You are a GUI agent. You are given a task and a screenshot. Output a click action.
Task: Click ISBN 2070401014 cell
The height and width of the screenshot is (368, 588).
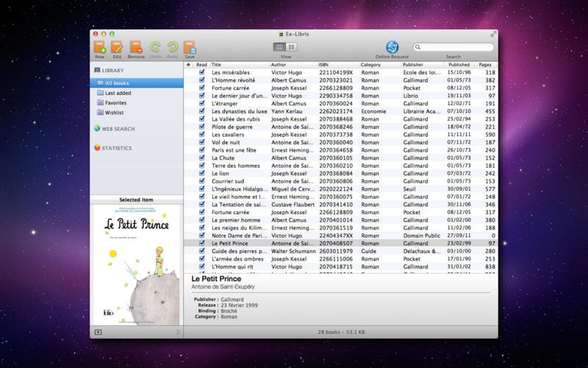pyautogui.click(x=336, y=220)
